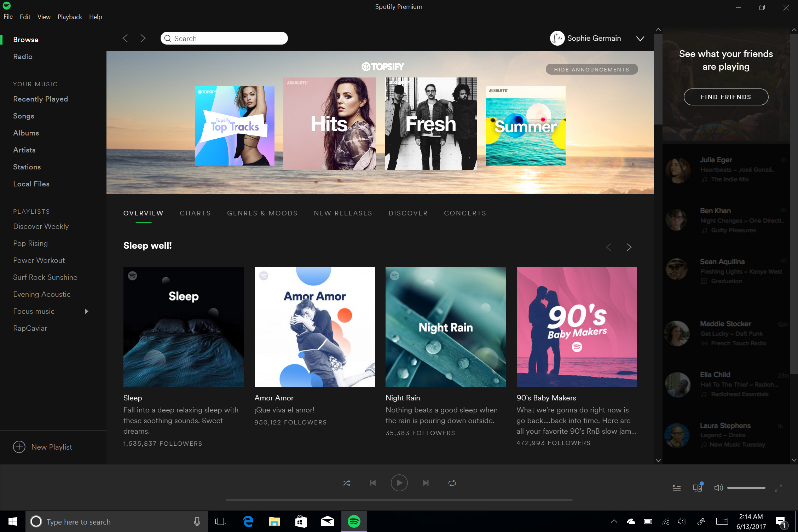Click the skip to previous track icon
The width and height of the screenshot is (798, 532).
[372, 482]
